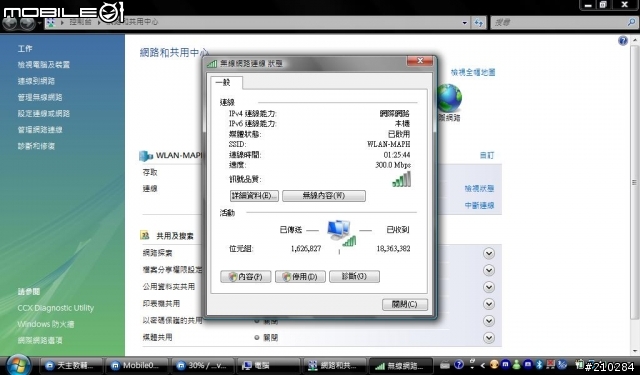640x375 pixels.
Task: Click the keyboard icon in the tray
Action: (444, 365)
